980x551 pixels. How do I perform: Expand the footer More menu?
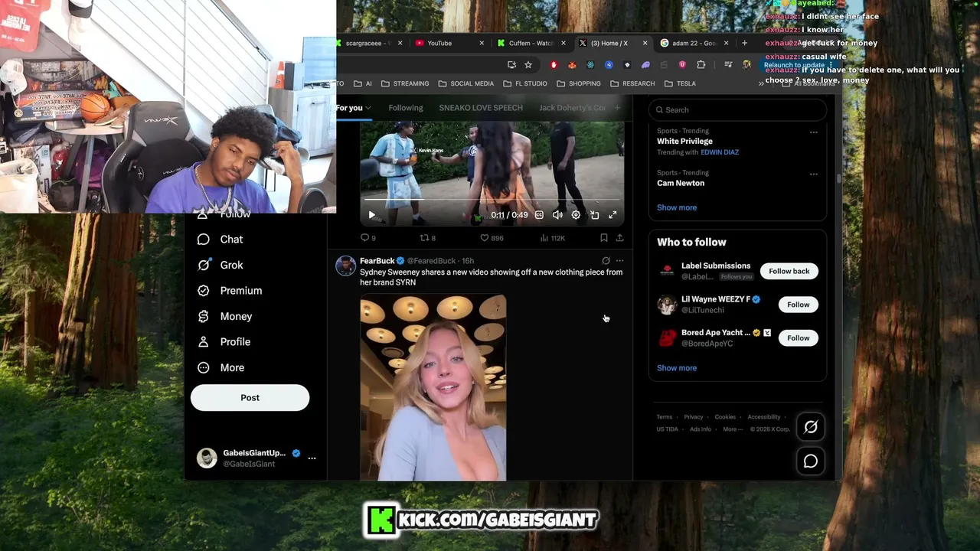pos(733,429)
